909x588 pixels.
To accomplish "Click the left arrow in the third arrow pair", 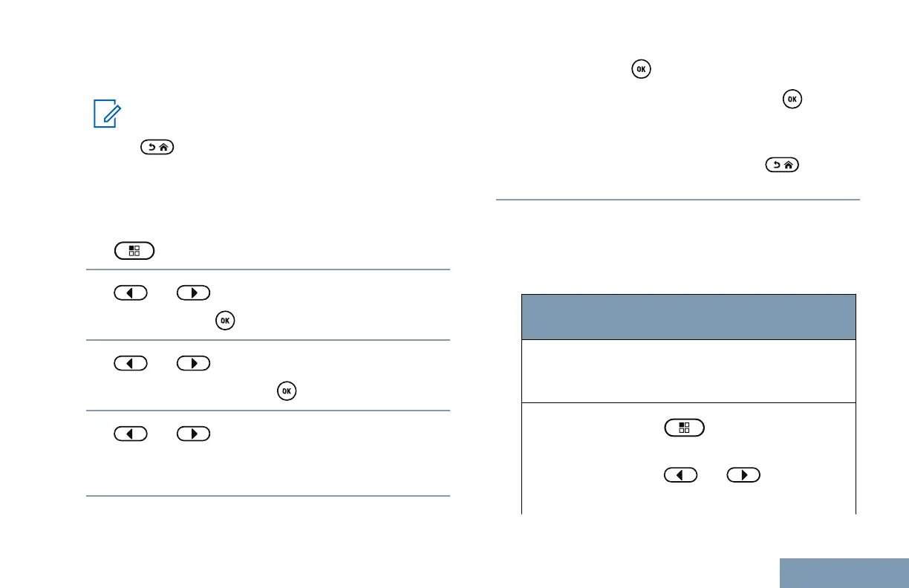I will pyautogui.click(x=130, y=434).
